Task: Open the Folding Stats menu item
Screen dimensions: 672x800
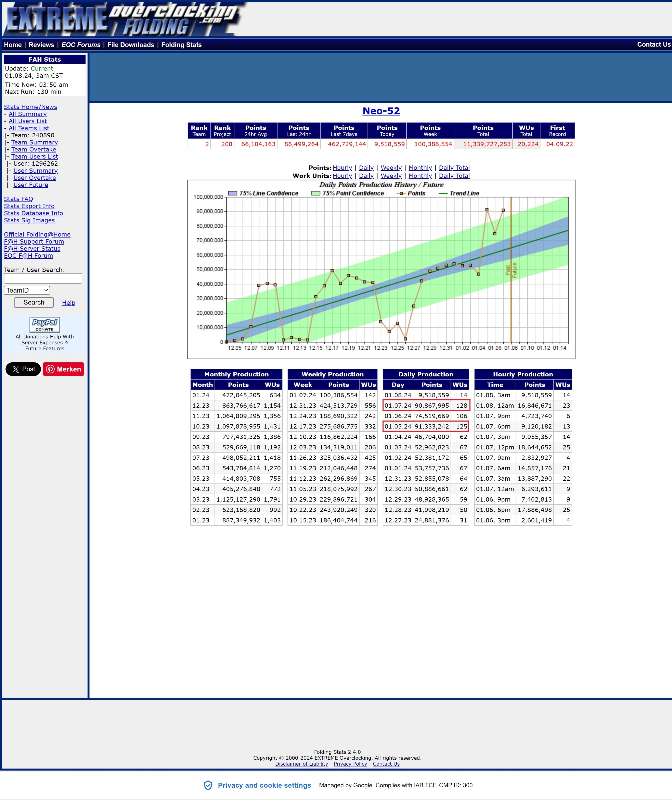Action: click(x=181, y=45)
